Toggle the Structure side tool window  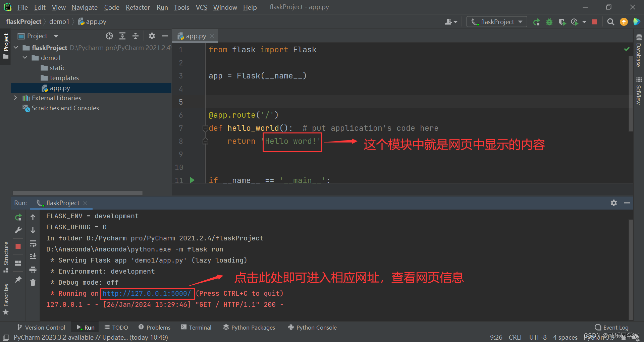tap(6, 256)
